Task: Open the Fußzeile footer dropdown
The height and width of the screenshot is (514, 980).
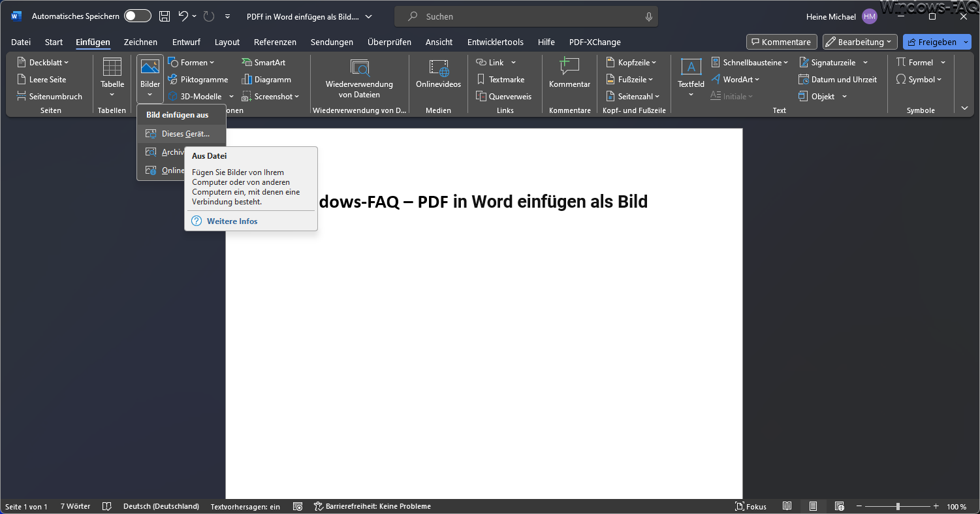Action: 629,80
